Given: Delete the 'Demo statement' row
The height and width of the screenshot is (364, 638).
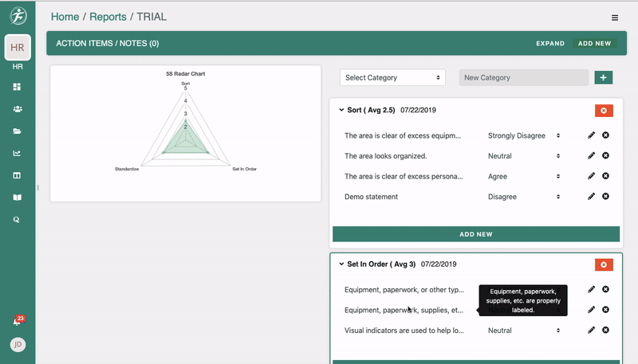Looking at the screenshot, I should tap(605, 197).
